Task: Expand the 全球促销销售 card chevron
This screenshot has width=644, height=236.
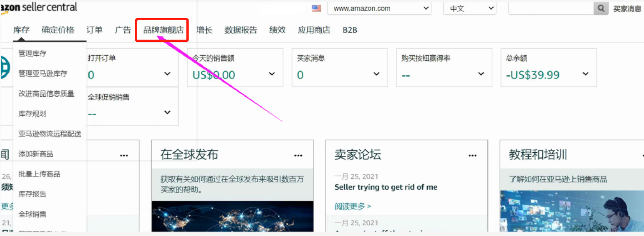Action: [167, 113]
